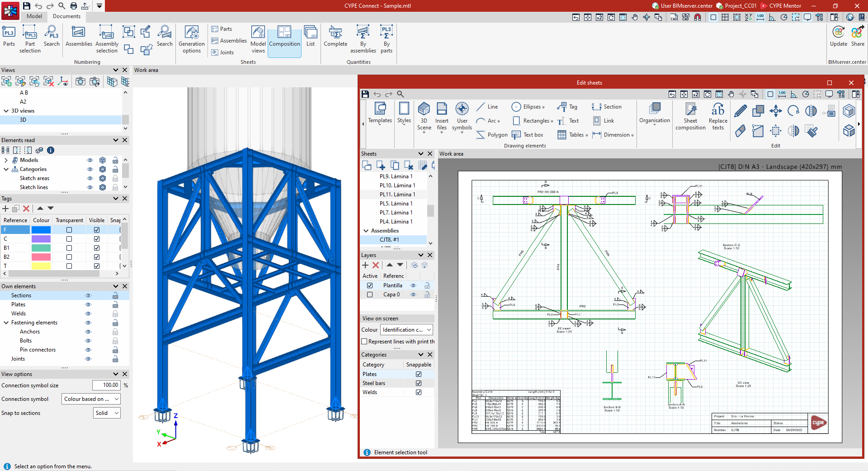
Task: Click the blue colour swatch for tag F
Action: (x=41, y=230)
